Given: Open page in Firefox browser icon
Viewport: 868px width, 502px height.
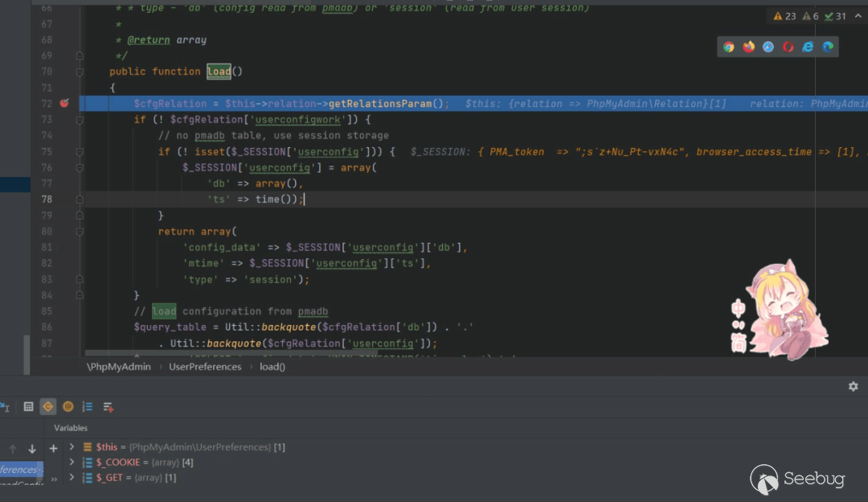Looking at the screenshot, I should coord(748,47).
